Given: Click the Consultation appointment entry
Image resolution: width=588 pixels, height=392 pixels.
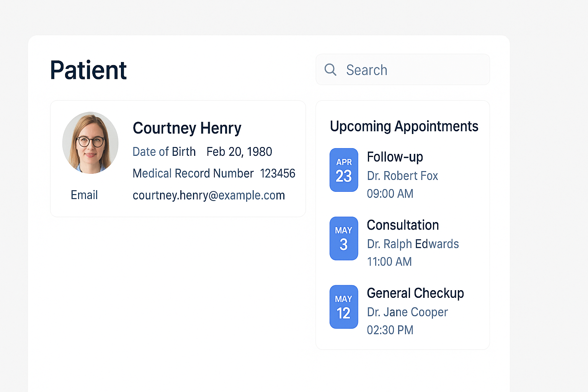Looking at the screenshot, I should [403, 225].
